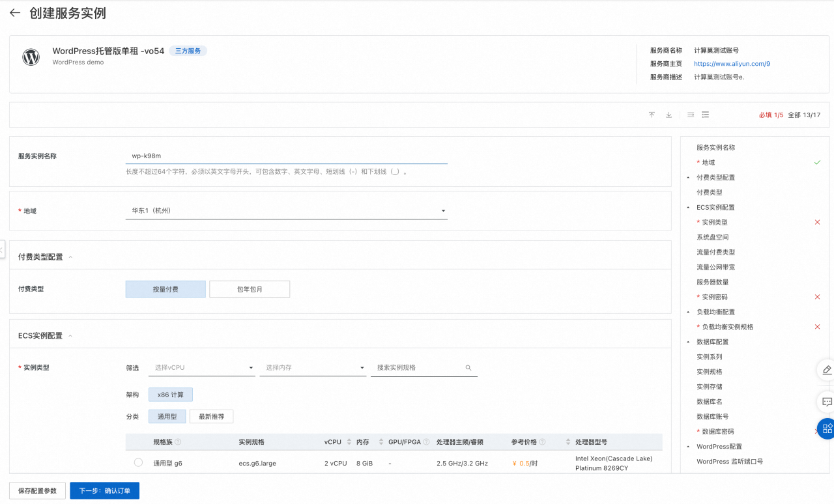Click the help icon next to 参考价格

(542, 442)
